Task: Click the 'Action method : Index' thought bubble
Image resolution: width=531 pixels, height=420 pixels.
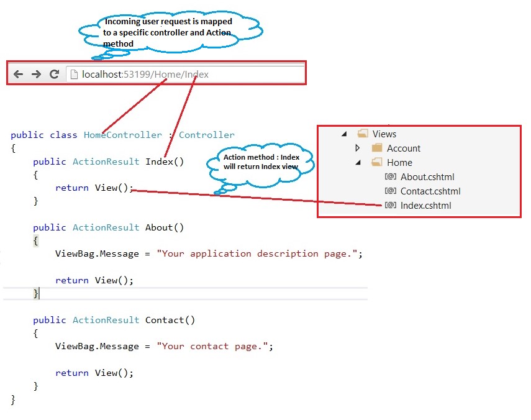Action: (x=260, y=162)
